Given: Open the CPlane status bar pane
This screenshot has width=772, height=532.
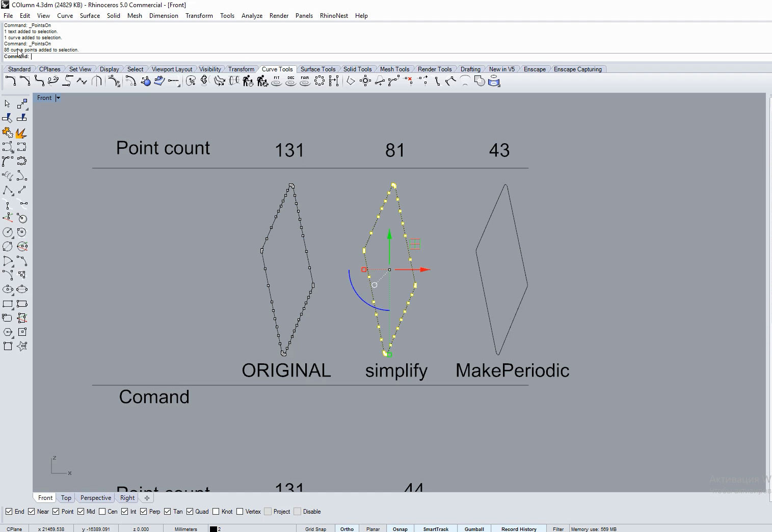Looking at the screenshot, I should click(14, 529).
